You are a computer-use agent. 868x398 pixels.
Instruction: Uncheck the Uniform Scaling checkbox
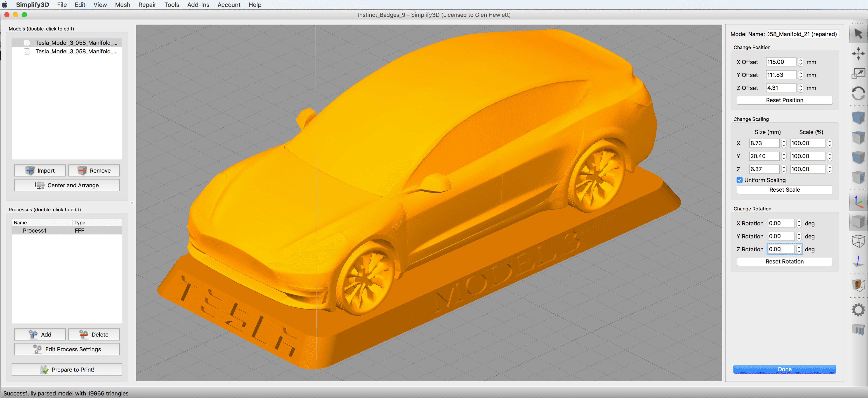[739, 180]
